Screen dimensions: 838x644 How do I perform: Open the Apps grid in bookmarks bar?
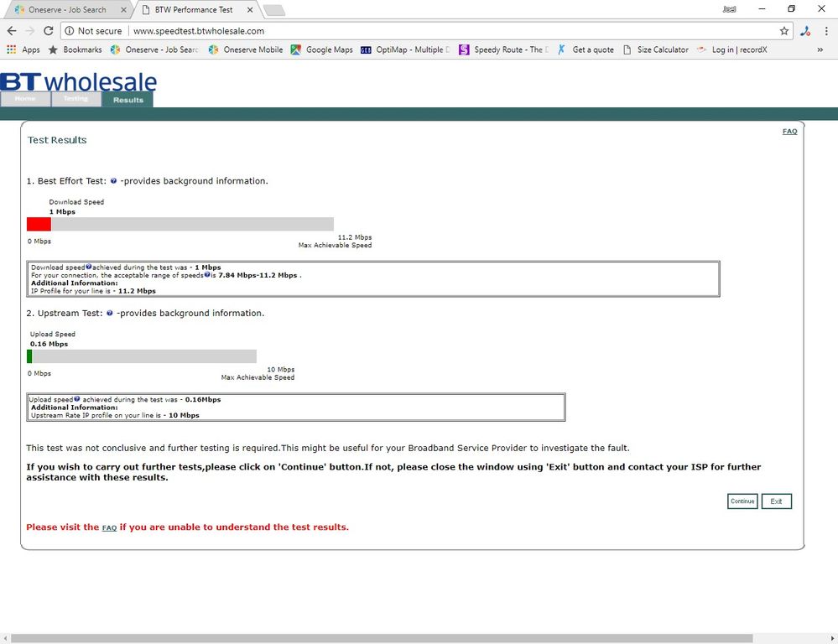point(23,49)
